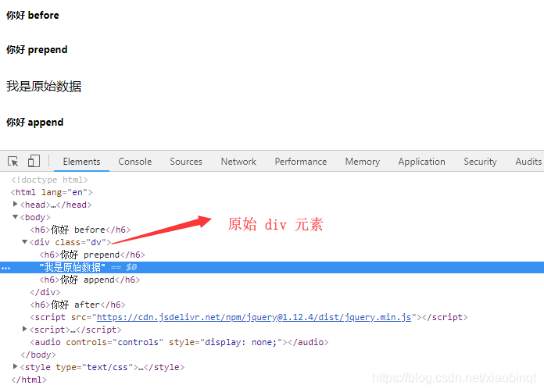544x392 pixels.
Task: Select the h6 "你好 prepend" node
Action: [92, 255]
